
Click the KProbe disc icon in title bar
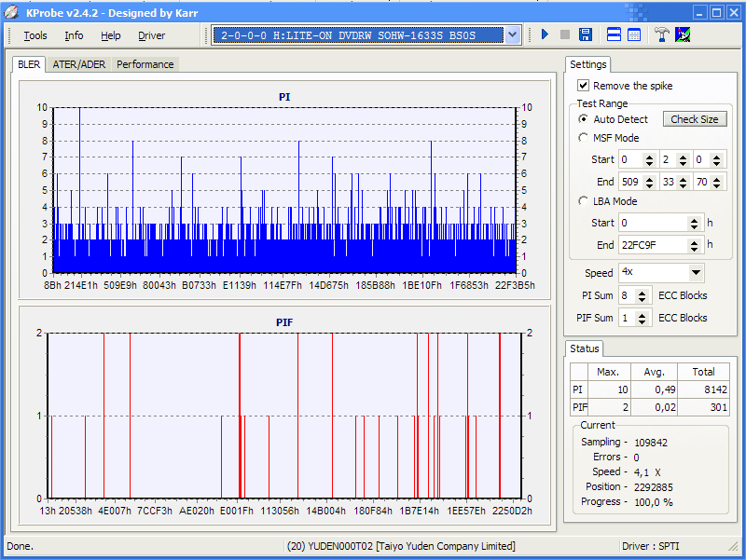coord(12,13)
